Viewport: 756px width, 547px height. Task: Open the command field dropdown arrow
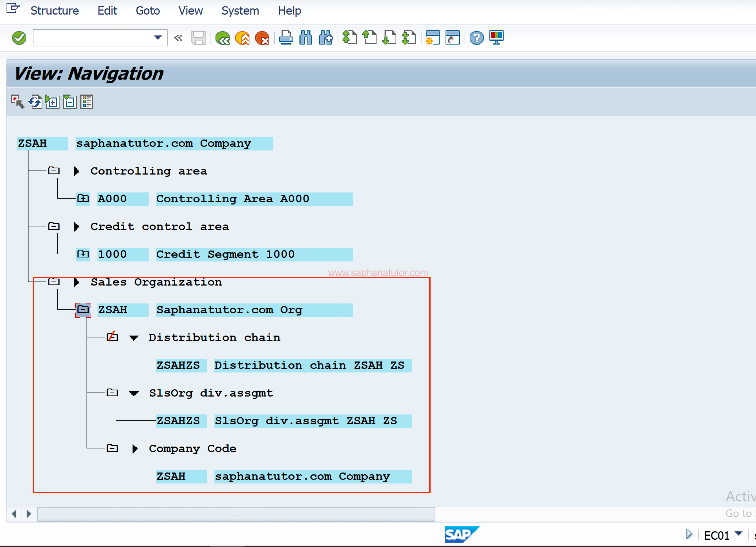(x=158, y=38)
